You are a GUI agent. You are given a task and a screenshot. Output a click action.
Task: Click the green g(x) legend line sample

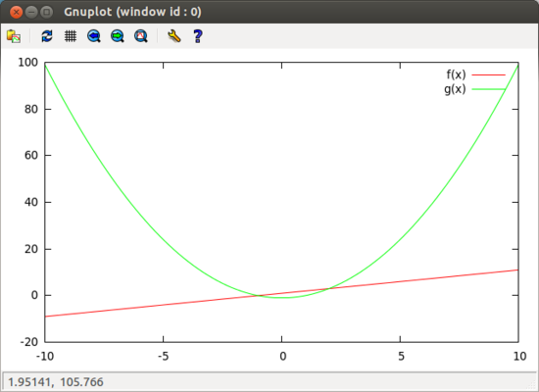(488, 89)
